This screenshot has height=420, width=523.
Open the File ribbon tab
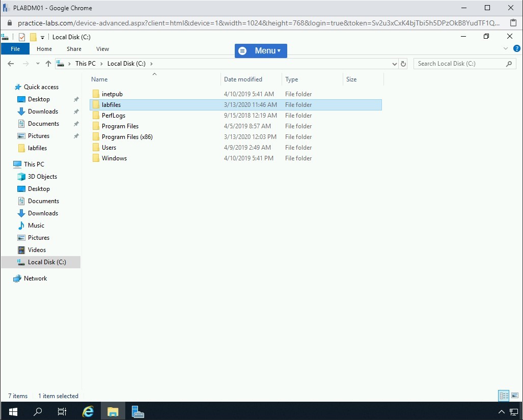(15, 49)
